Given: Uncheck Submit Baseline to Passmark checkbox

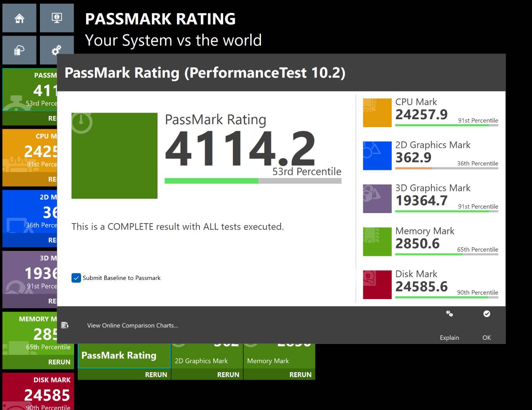Looking at the screenshot, I should pos(76,278).
